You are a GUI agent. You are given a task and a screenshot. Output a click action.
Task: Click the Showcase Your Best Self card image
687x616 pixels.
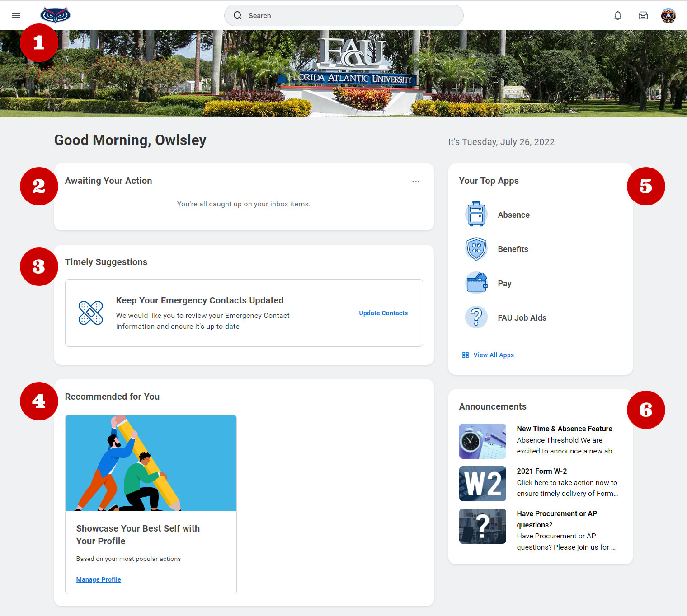151,463
